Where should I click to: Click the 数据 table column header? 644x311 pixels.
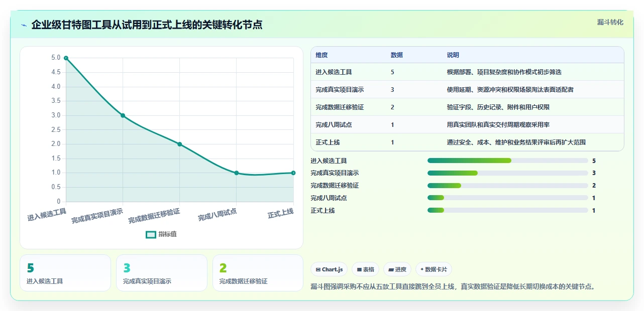pos(396,55)
